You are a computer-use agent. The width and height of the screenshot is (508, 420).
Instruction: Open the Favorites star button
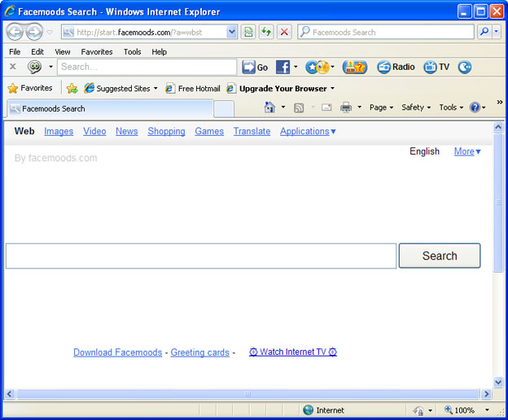coord(29,88)
